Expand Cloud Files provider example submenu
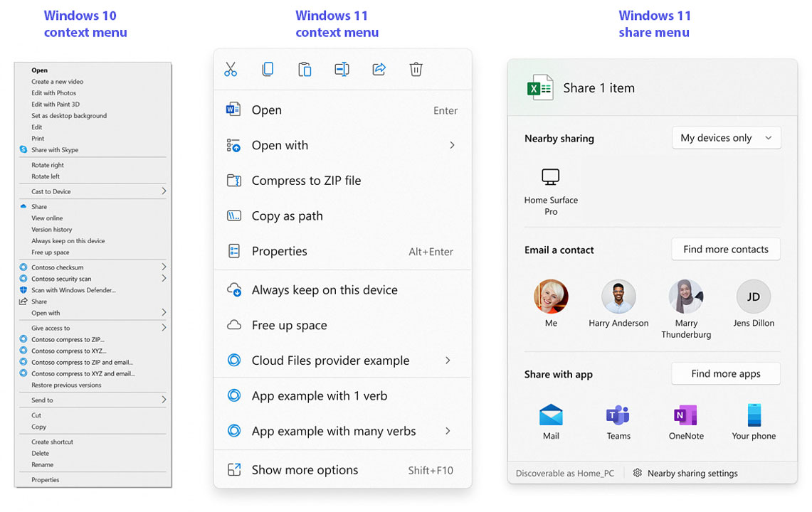This screenshot has height=512, width=812. click(448, 361)
